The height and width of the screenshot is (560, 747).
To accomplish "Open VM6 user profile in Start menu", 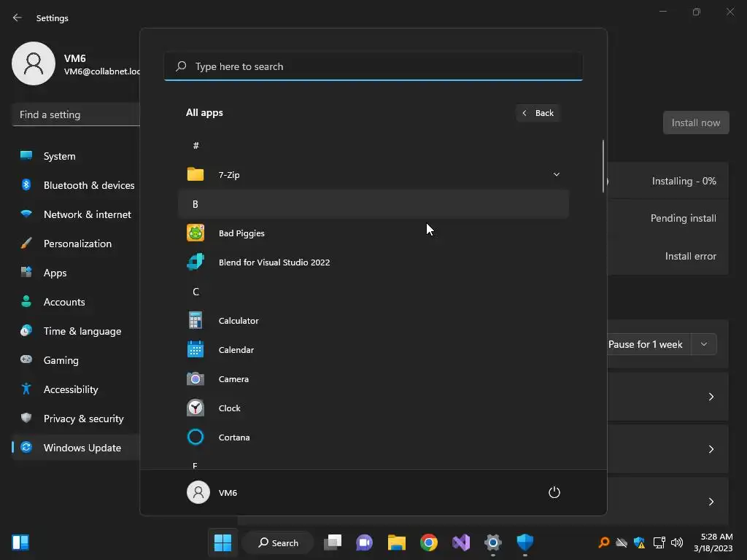I will 212,492.
